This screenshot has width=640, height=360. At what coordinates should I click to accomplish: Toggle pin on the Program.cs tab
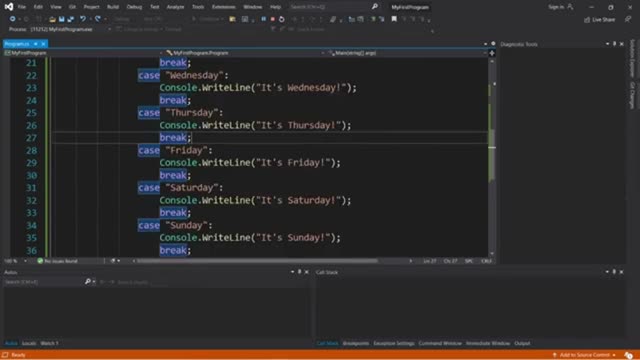(36, 44)
